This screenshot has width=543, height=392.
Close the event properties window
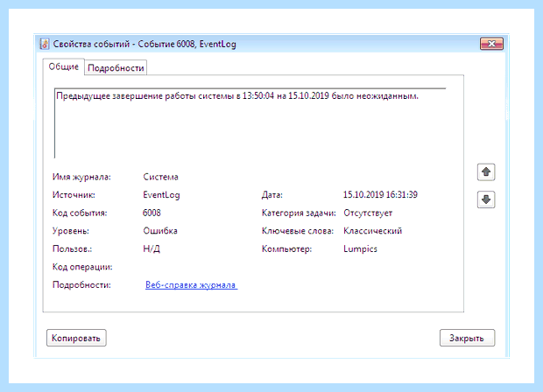coord(491,44)
